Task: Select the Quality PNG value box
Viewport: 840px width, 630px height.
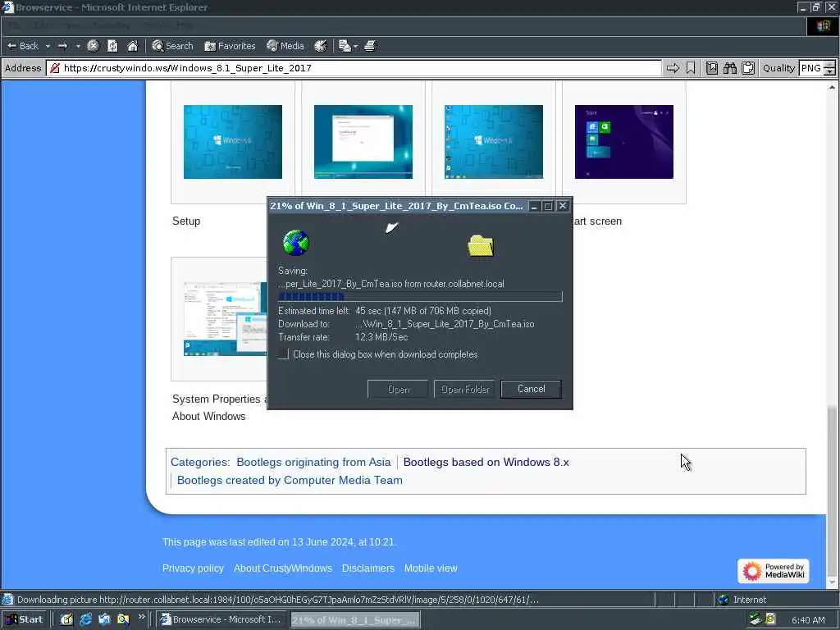Action: pos(811,68)
